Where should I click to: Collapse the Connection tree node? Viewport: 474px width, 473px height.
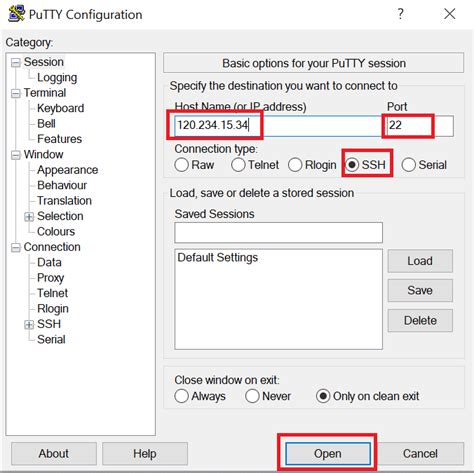(x=16, y=247)
